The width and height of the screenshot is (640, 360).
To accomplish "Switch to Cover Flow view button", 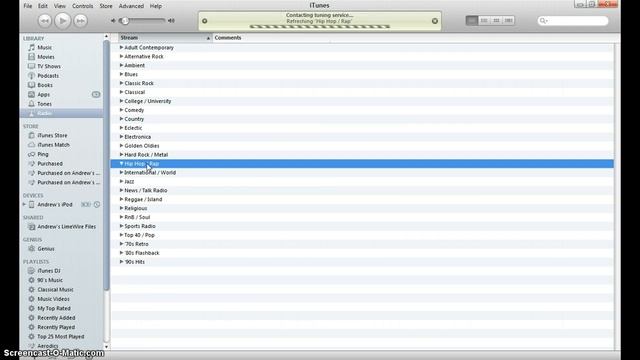I will (x=508, y=20).
